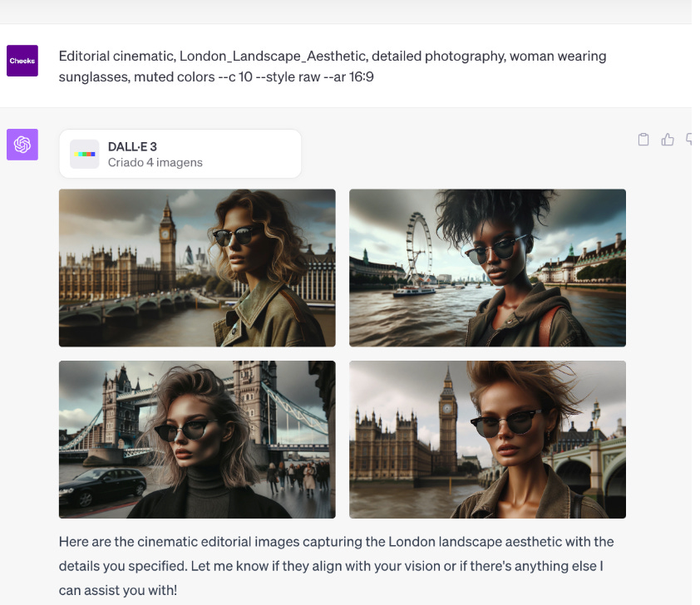Click the purple Cheeks user avatar
The width and height of the screenshot is (700, 605).
22,61
